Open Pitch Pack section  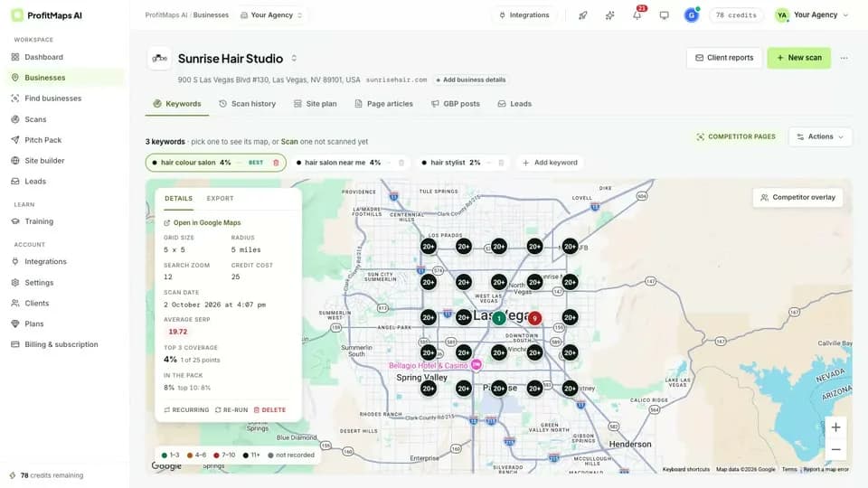point(42,140)
